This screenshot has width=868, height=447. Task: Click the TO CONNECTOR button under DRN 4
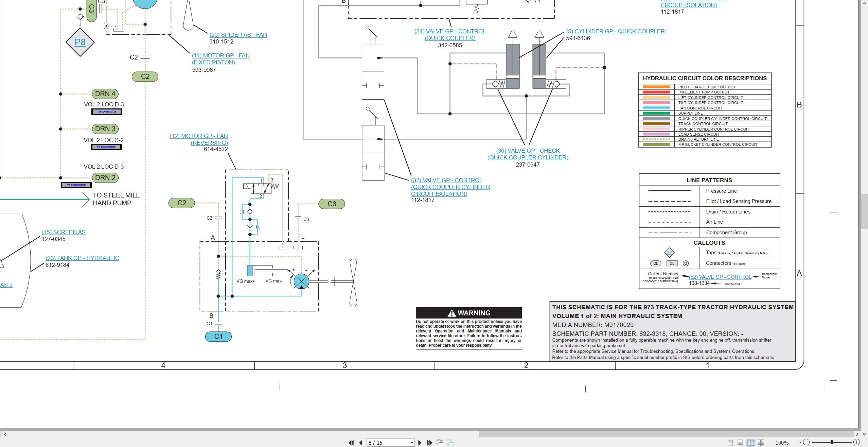point(107,111)
